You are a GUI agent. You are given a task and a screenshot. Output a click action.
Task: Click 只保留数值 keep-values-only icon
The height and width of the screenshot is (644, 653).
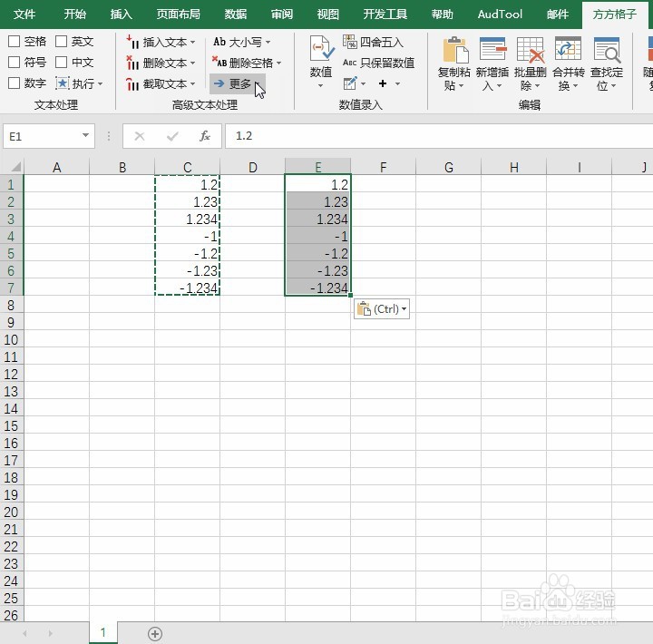click(x=350, y=63)
